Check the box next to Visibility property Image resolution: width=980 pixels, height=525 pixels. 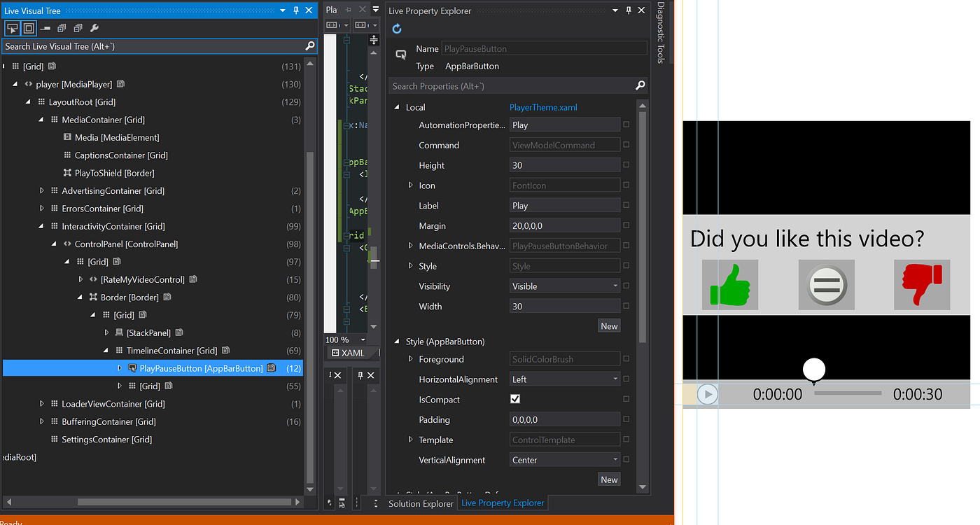(x=628, y=286)
